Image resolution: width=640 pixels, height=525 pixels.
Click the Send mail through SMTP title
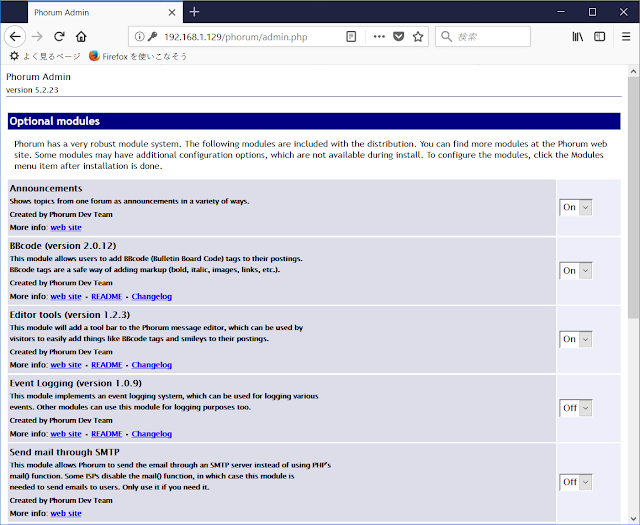(x=64, y=452)
